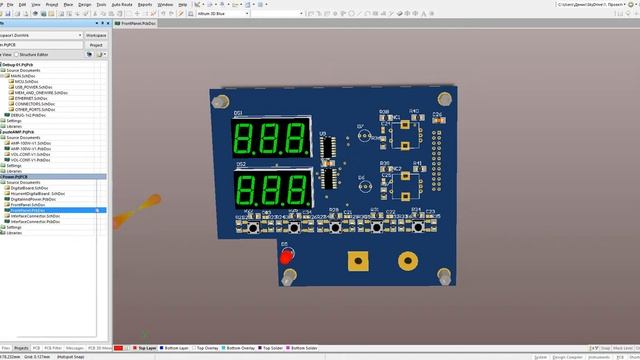Viewport: 640px width, 360px height.
Task: Select DigitalAndPower.PcbDoc in project tree
Action: 33,199
